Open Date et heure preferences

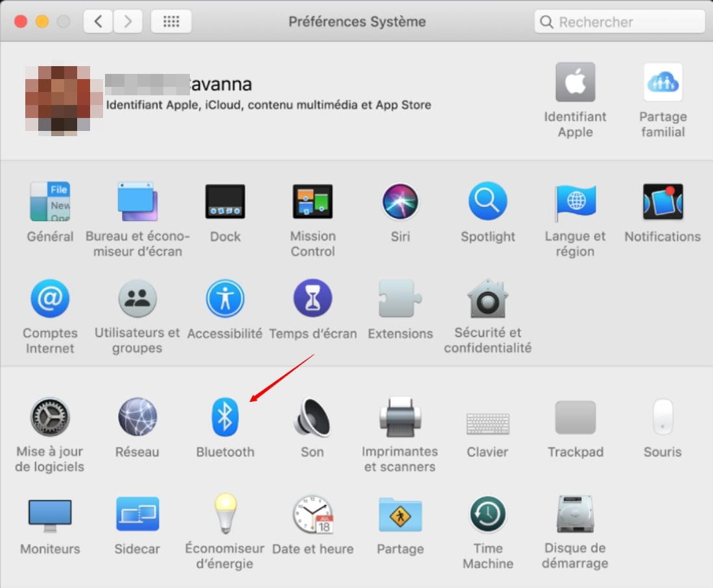313,514
